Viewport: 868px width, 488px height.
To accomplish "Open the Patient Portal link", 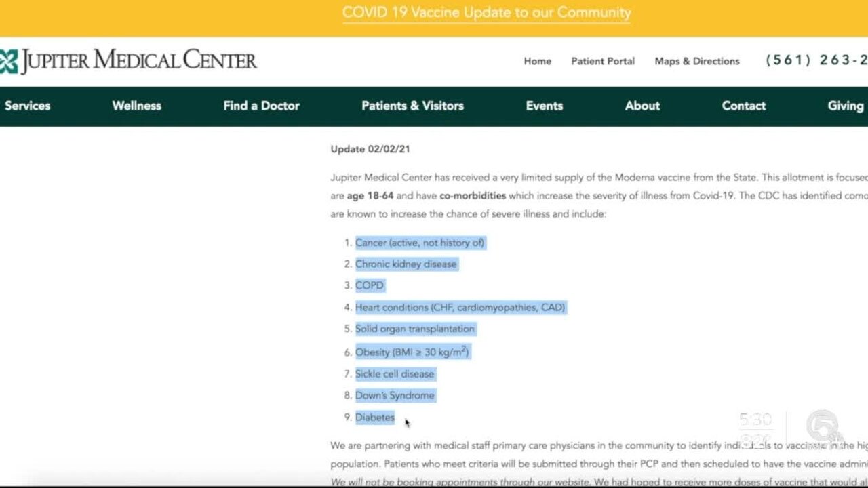I will tap(602, 61).
